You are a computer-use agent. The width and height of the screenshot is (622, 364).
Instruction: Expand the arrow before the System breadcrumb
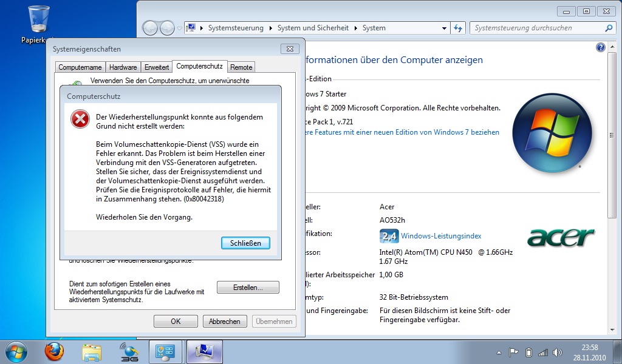356,28
